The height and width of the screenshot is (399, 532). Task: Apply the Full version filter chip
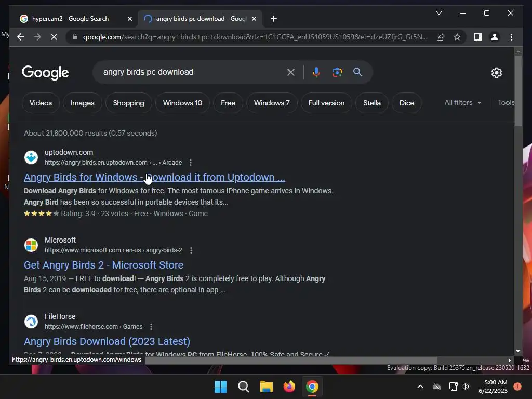pyautogui.click(x=326, y=103)
